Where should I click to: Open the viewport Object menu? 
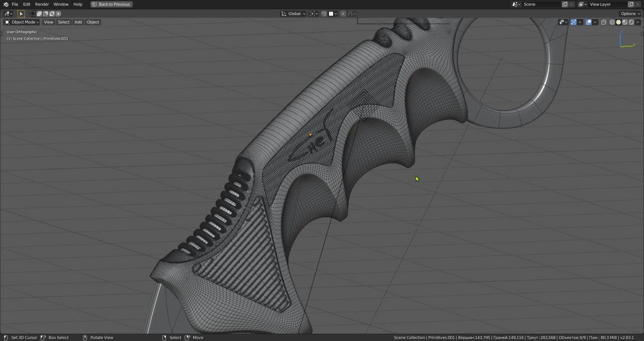(x=93, y=22)
